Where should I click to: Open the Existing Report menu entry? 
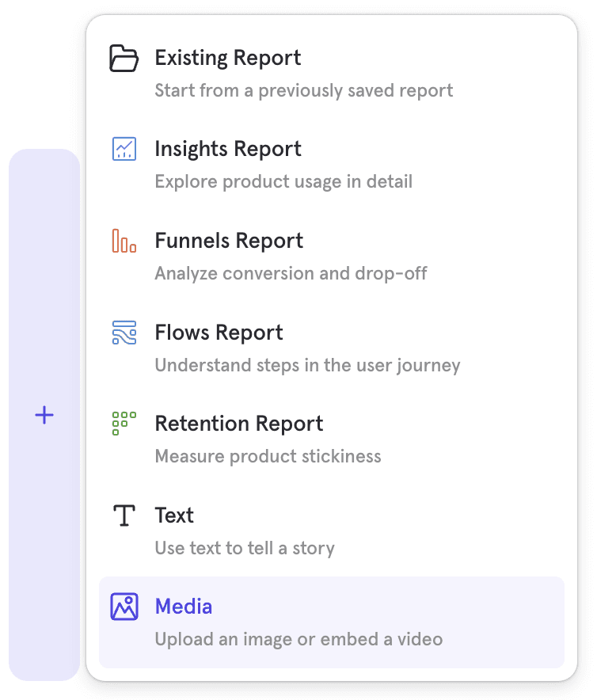click(x=228, y=58)
